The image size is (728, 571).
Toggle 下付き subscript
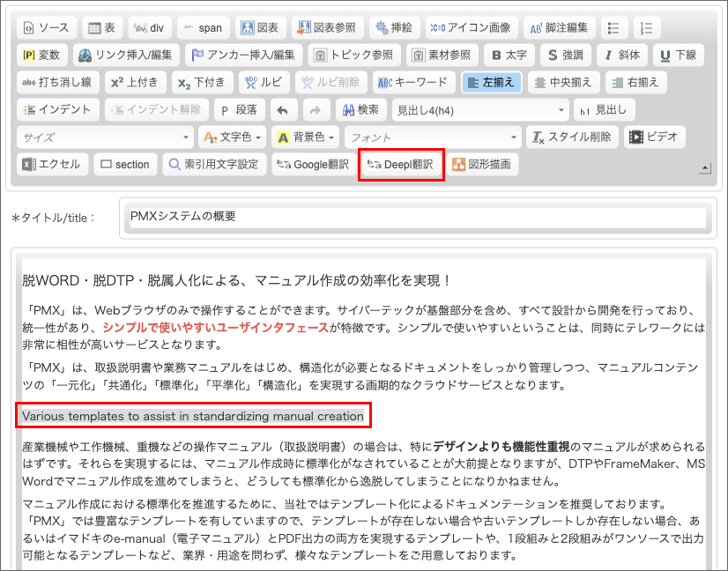pos(203,83)
